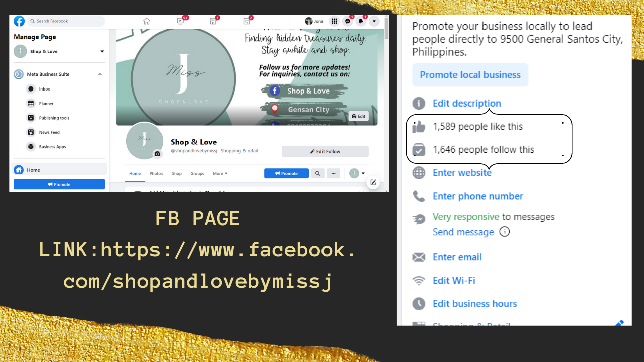Switch to the Shop tab
This screenshot has height=362, width=644.
click(177, 174)
